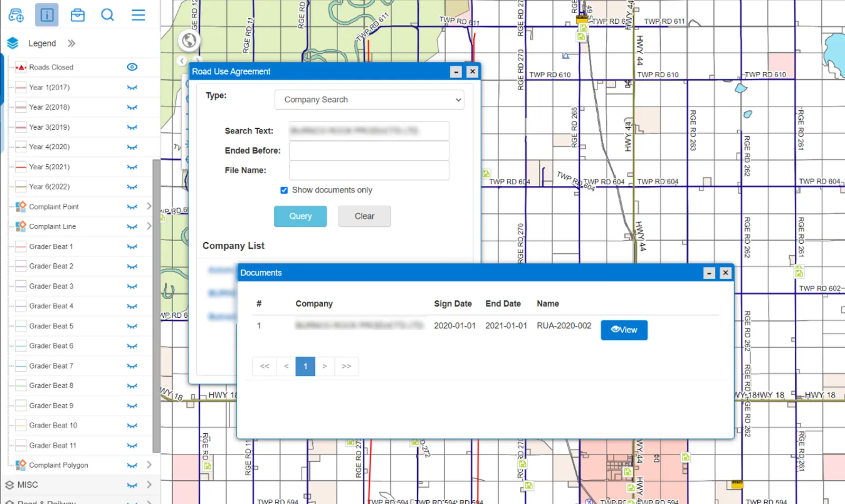This screenshot has width=845, height=504.
Task: Open the hamburger menu
Action: tap(138, 15)
